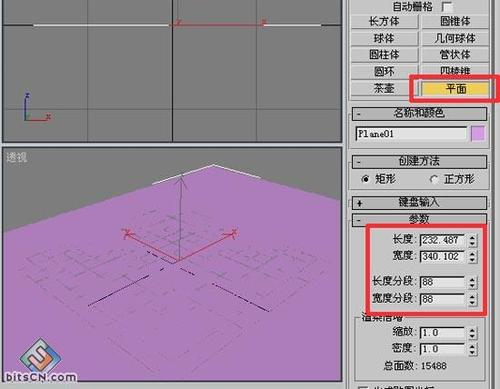500x389 pixels.
Task: Click the 圆锥体 (Cone) button
Action: [455, 22]
